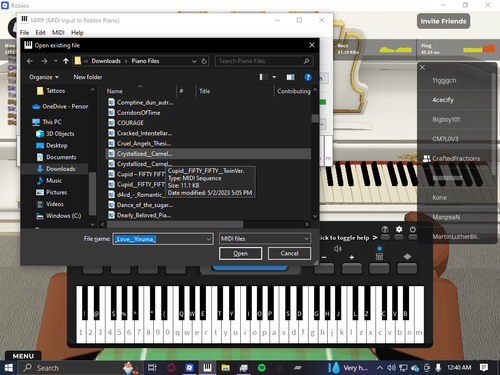
Task: Select Comptine_dun_autr... MIDI file
Action: (140, 102)
